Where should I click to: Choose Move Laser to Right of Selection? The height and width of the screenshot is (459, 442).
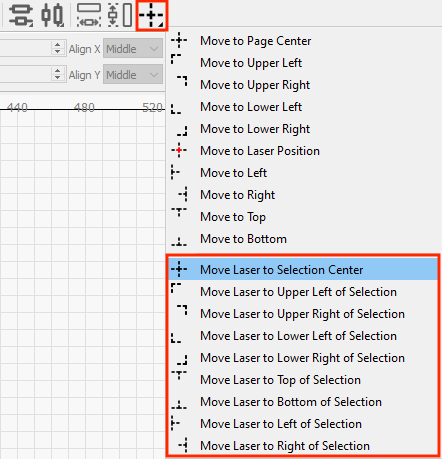point(303,446)
